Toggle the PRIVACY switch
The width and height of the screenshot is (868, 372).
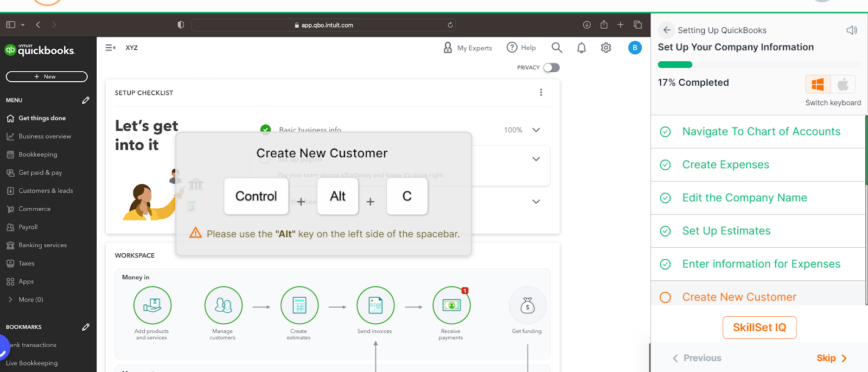[x=552, y=68]
